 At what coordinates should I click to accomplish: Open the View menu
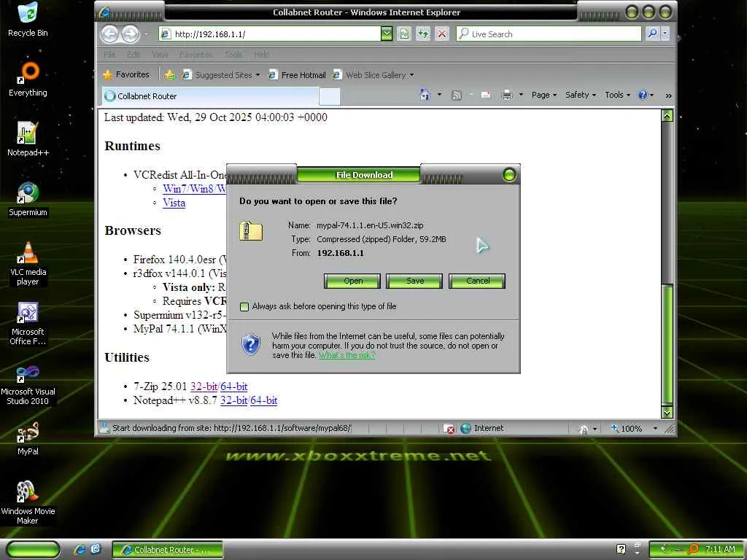coord(160,54)
